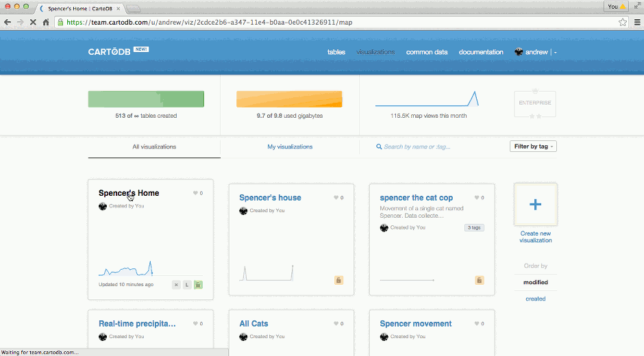Close the Spencer's Home browser tab
This screenshot has height=356, width=644.
pyautogui.click(x=119, y=8)
